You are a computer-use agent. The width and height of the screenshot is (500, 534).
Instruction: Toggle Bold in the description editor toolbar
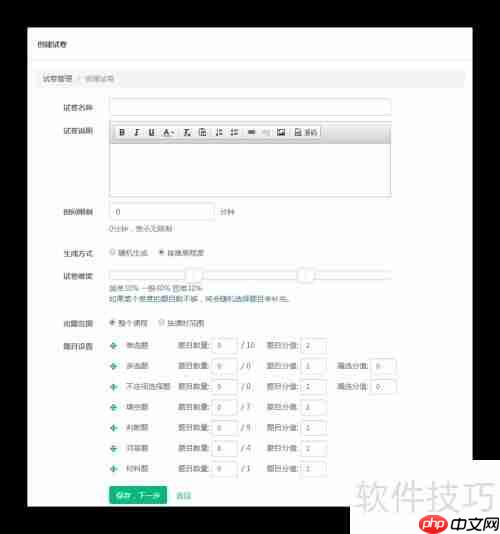pyautogui.click(x=122, y=132)
